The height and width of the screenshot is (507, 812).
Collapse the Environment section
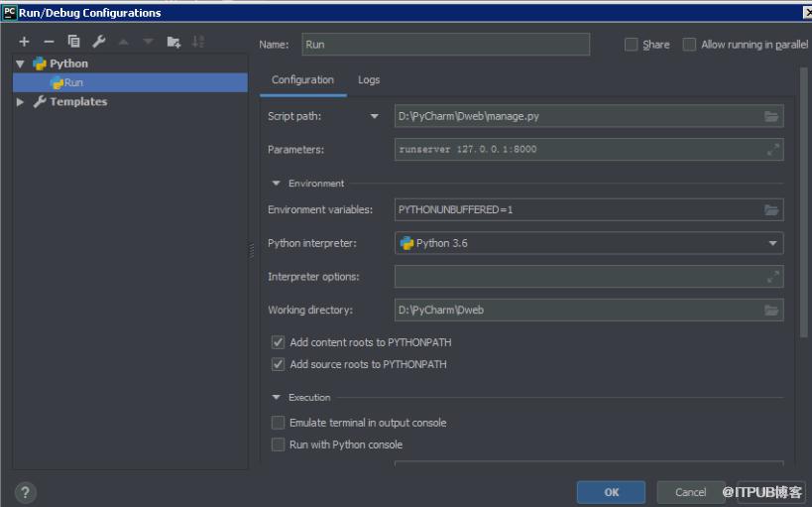(x=276, y=183)
